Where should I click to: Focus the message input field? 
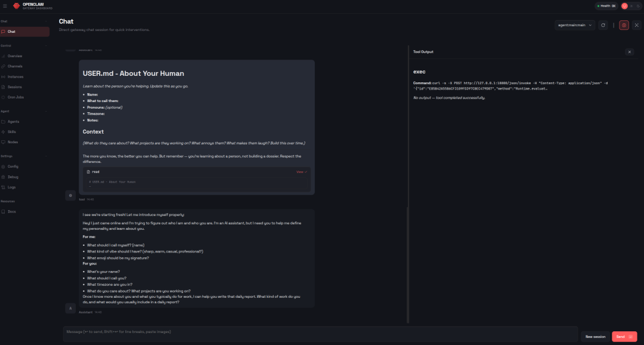click(x=320, y=334)
